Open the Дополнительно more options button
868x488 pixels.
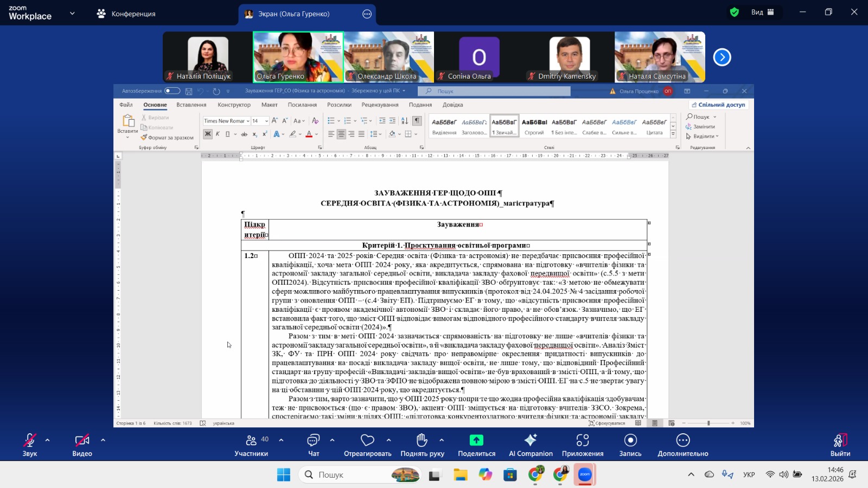[x=682, y=445]
